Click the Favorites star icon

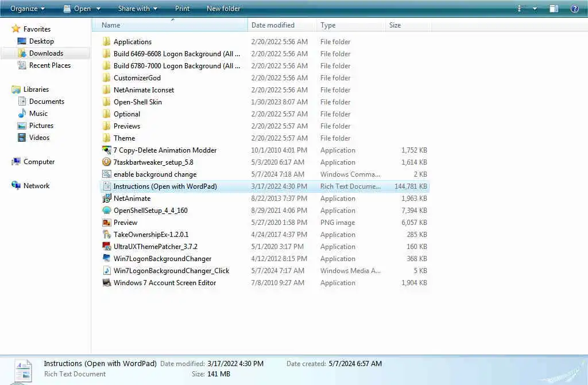click(x=16, y=29)
